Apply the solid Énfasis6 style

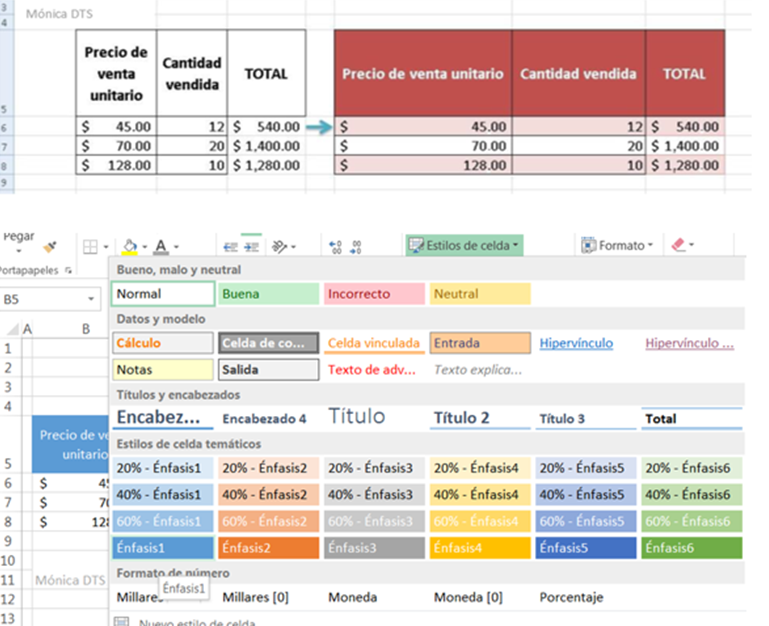692,548
